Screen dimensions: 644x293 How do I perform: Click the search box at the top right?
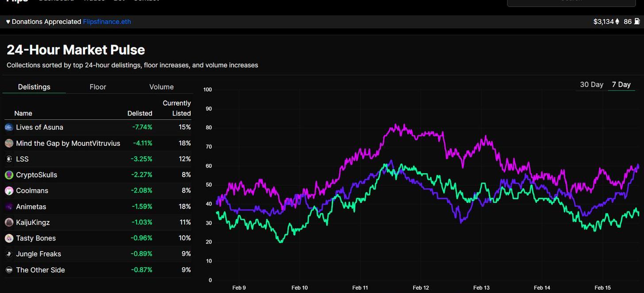pos(571,2)
